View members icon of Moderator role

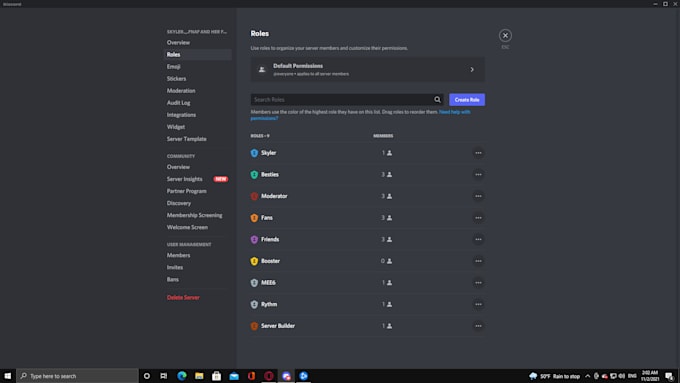[389, 196]
